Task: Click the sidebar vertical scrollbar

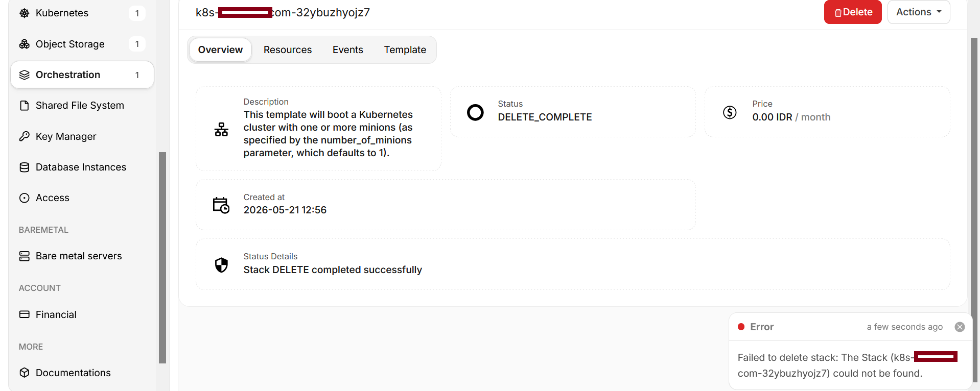Action: [162, 258]
